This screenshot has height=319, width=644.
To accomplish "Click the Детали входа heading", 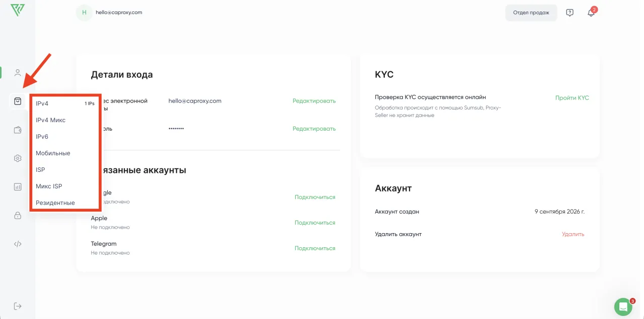I will 122,75.
